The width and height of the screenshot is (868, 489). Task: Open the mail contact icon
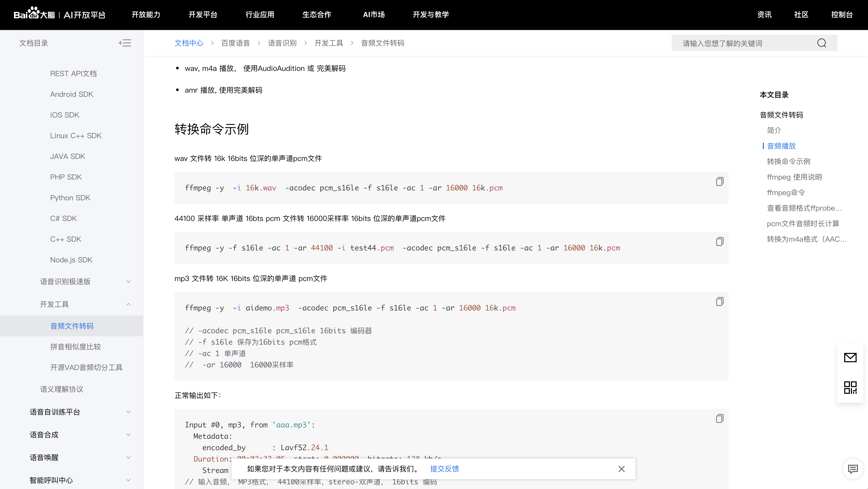(850, 357)
